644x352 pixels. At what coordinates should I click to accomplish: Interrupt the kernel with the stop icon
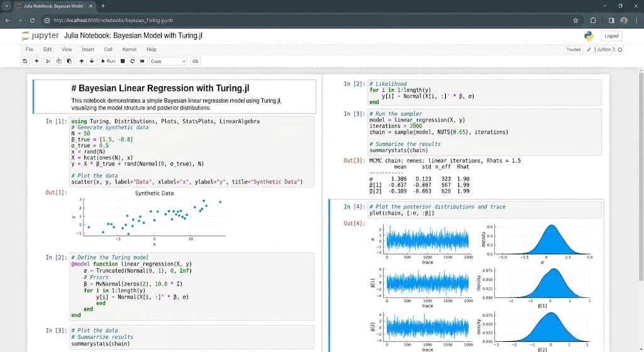123,61
